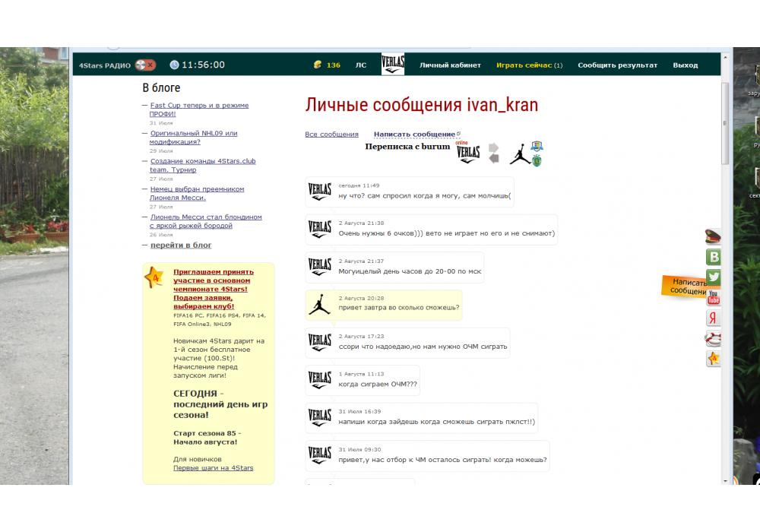Click the orange star 4 icon in the yellow box

click(x=154, y=277)
